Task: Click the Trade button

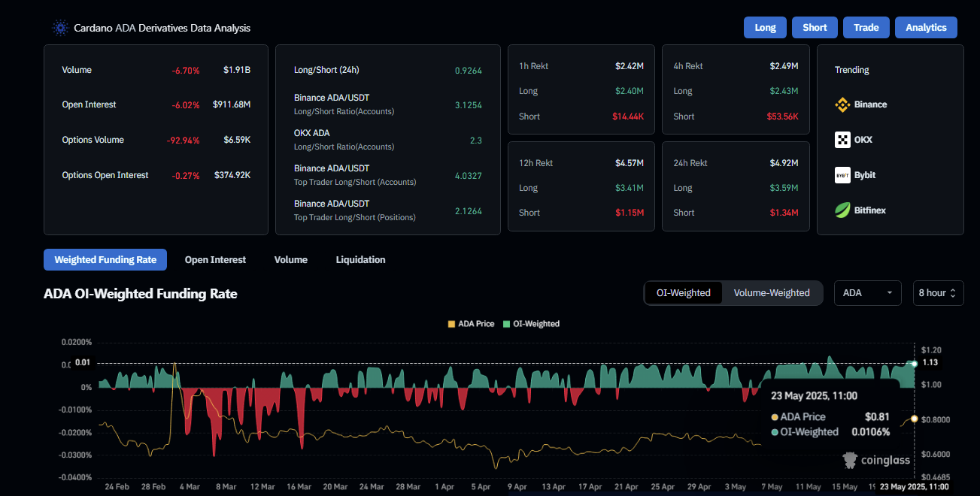Action: point(866,28)
